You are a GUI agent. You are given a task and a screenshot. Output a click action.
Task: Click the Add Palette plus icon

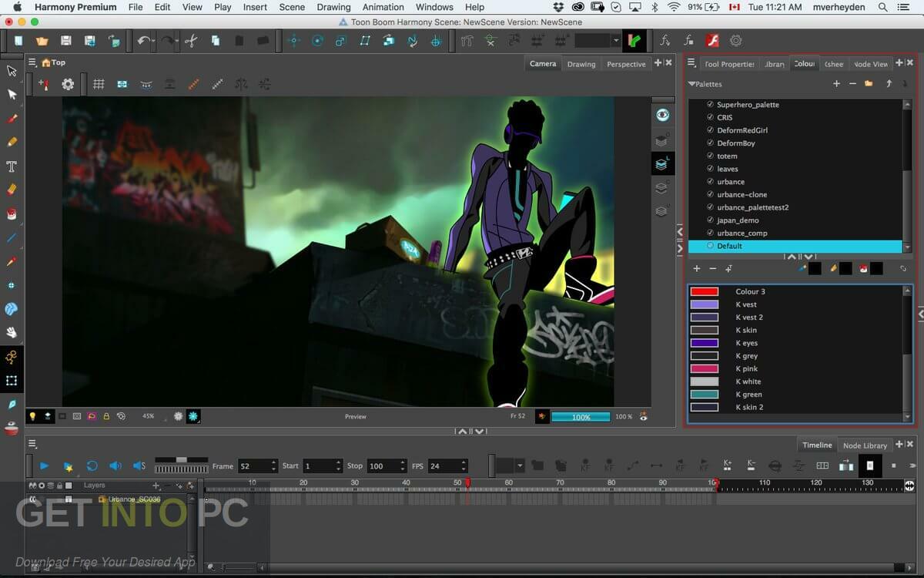click(836, 83)
